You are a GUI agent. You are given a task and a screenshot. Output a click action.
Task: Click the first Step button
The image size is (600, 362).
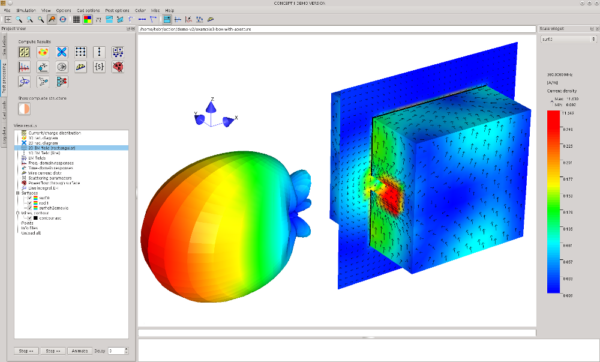click(x=26, y=351)
